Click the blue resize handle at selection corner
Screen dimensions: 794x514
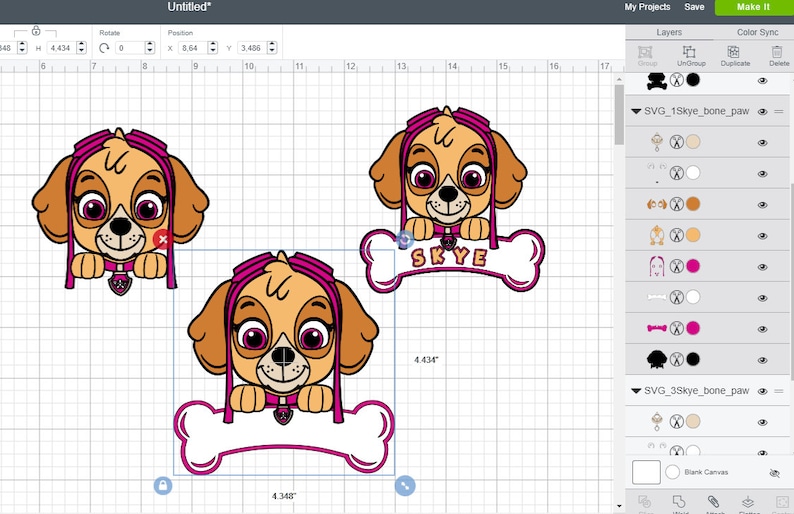click(405, 486)
